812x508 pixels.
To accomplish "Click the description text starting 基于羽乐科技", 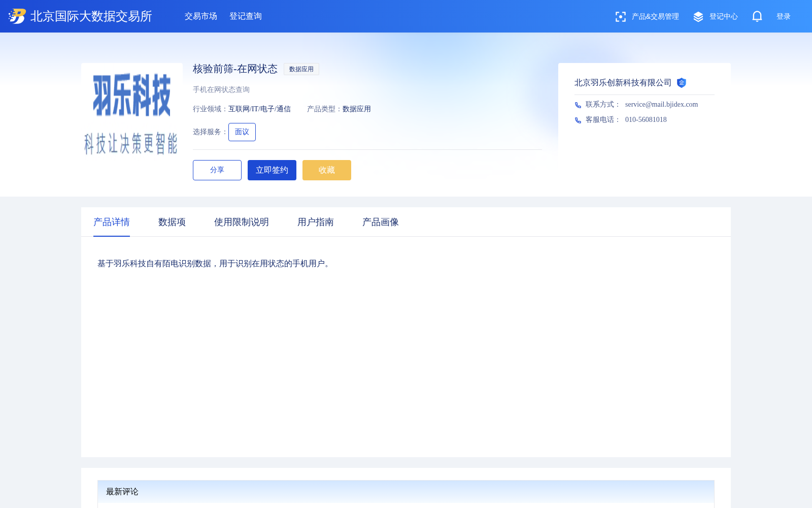I will 215,264.
